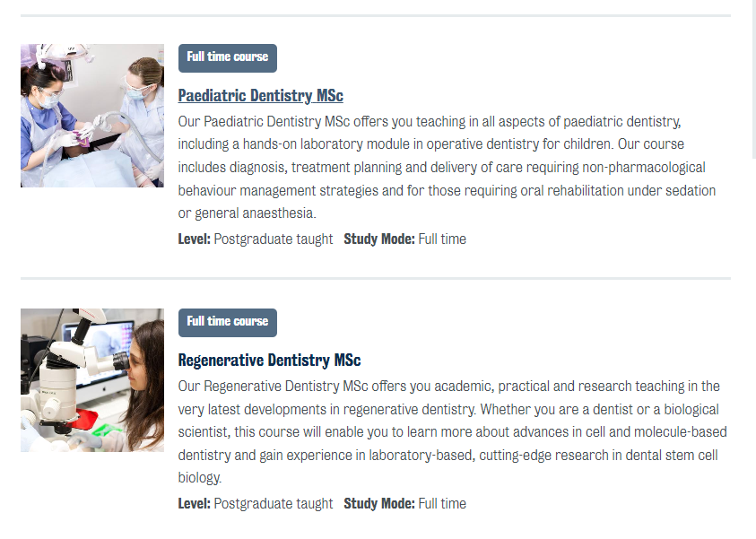Open the Regenerative Dentistry MSc course link

pyautogui.click(x=269, y=361)
